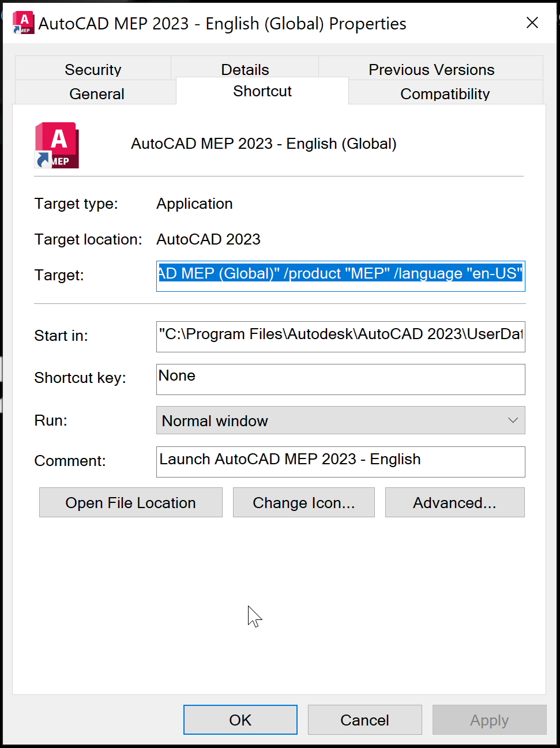The width and height of the screenshot is (560, 748).
Task: Click the Change Icon button
Action: click(304, 502)
